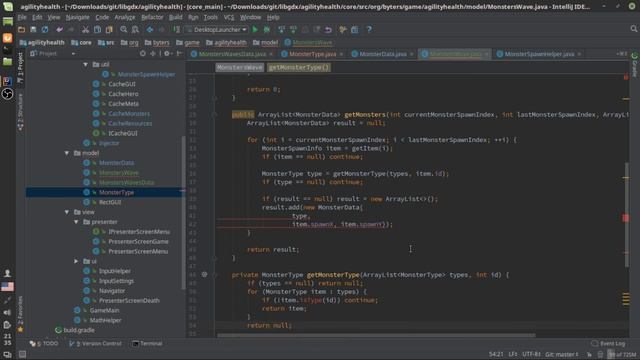Open the Event Log
The height and width of the screenshot is (360, 640).
click(608, 344)
